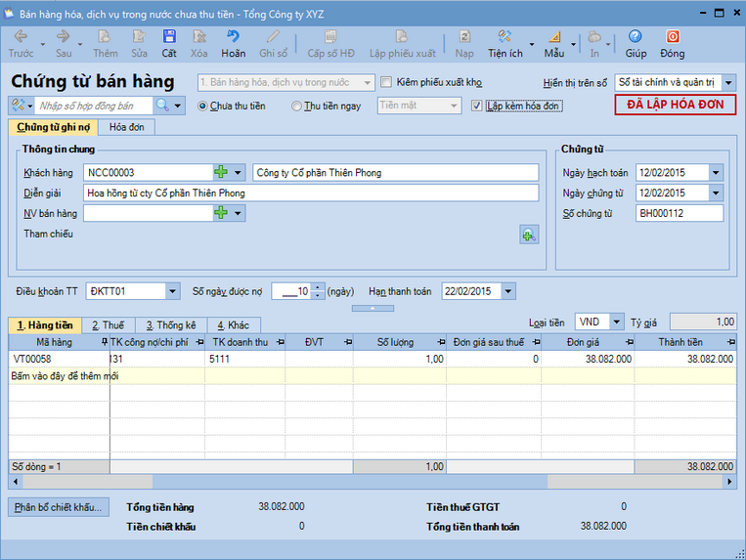Select Chưa thu tiền radio option
Image resolution: width=746 pixels, height=560 pixels.
tap(202, 106)
